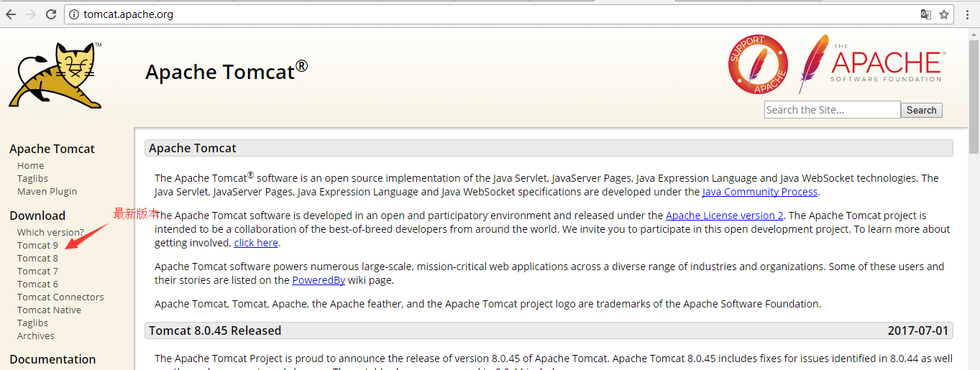Open the Tomcat Connectors link
980x370 pixels.
pos(60,297)
